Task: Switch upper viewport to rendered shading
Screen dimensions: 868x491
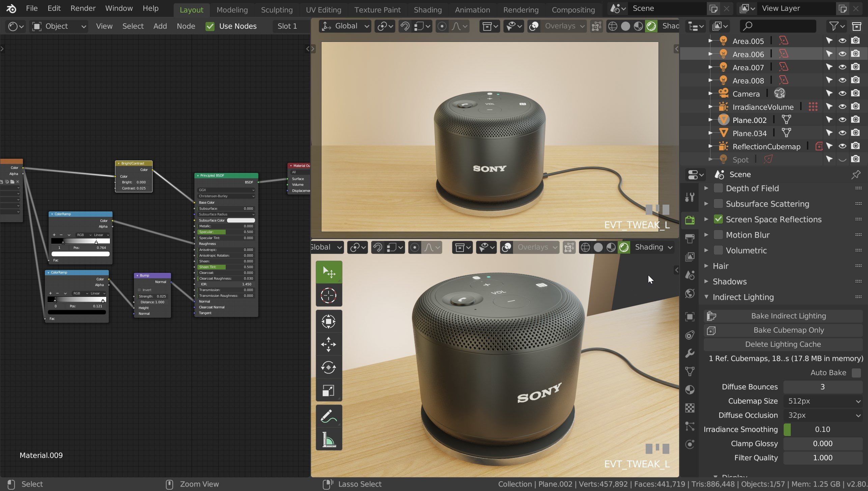Action: click(651, 26)
